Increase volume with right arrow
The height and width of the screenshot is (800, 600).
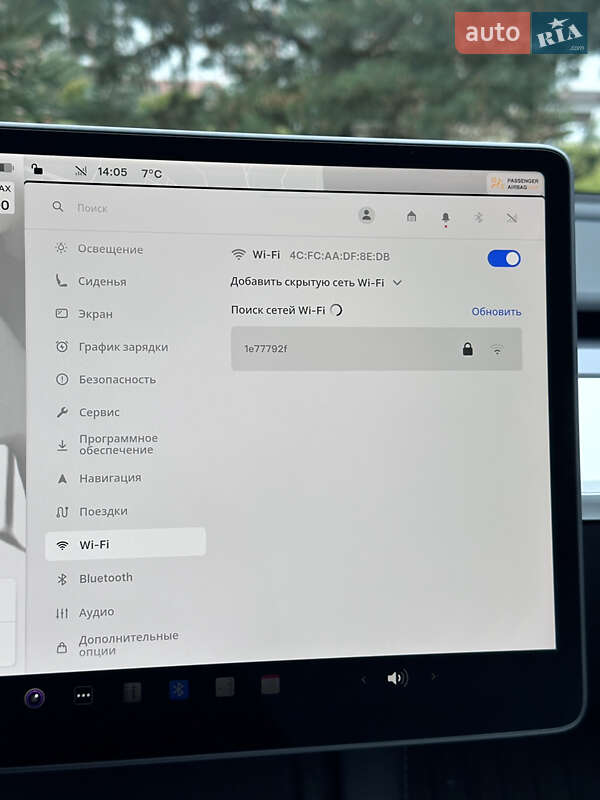click(x=434, y=677)
